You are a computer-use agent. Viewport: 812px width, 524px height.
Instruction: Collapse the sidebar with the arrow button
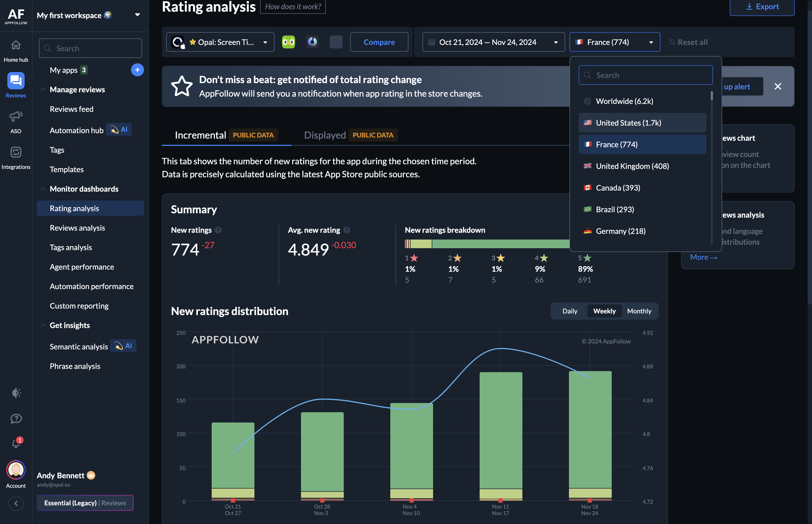pos(16,503)
